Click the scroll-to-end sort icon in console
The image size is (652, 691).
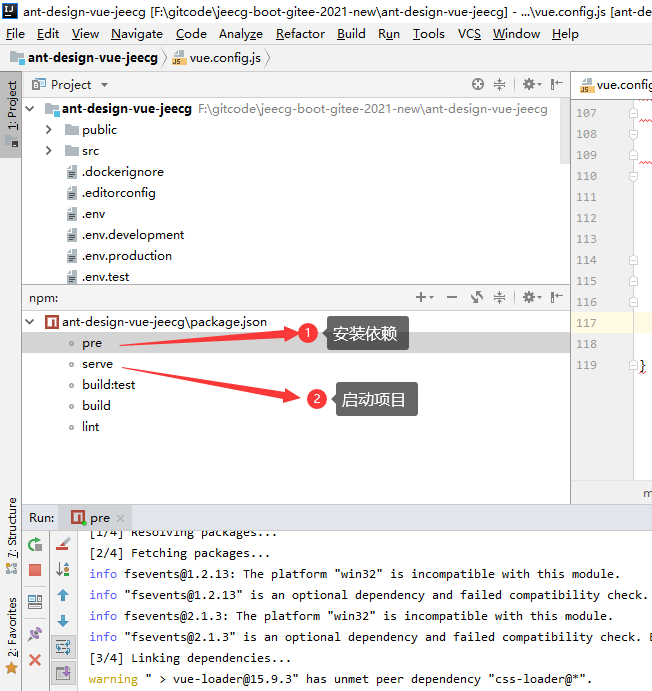pyautogui.click(x=63, y=569)
